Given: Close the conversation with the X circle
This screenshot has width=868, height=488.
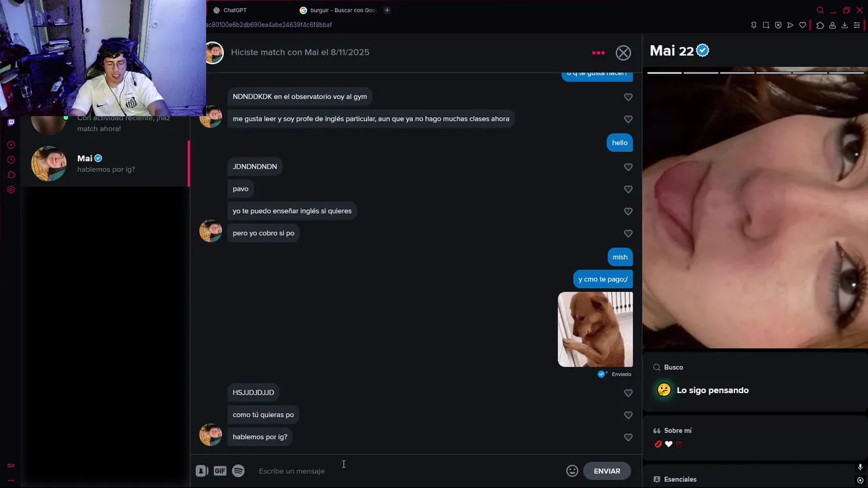Looking at the screenshot, I should [623, 53].
